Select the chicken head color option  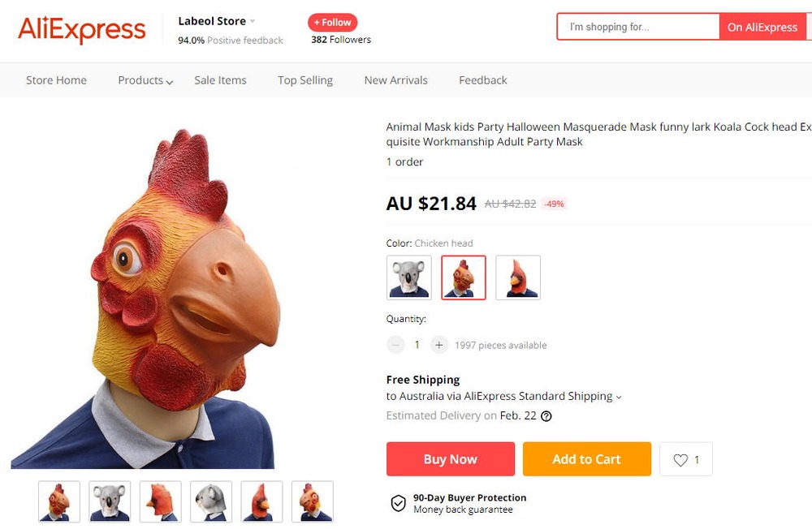pos(464,277)
